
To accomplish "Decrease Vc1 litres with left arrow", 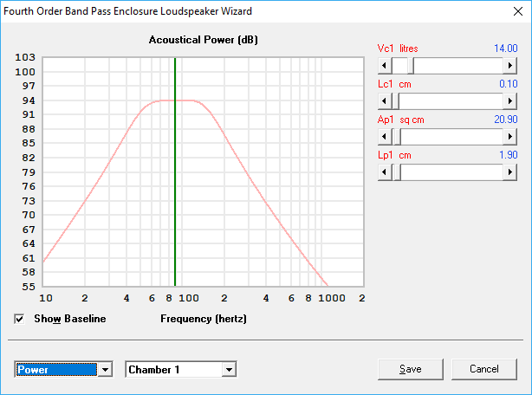I will pos(385,66).
